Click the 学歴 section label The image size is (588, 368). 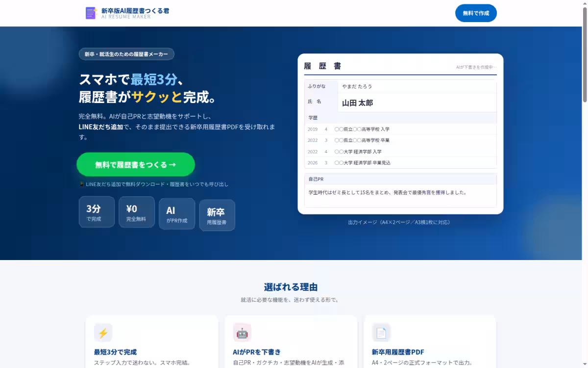[313, 118]
